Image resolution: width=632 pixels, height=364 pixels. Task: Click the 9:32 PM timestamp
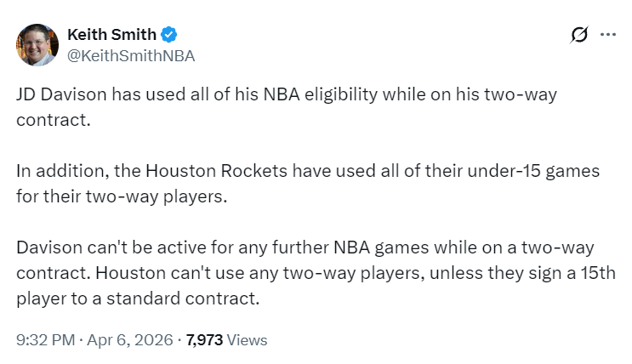click(x=45, y=340)
